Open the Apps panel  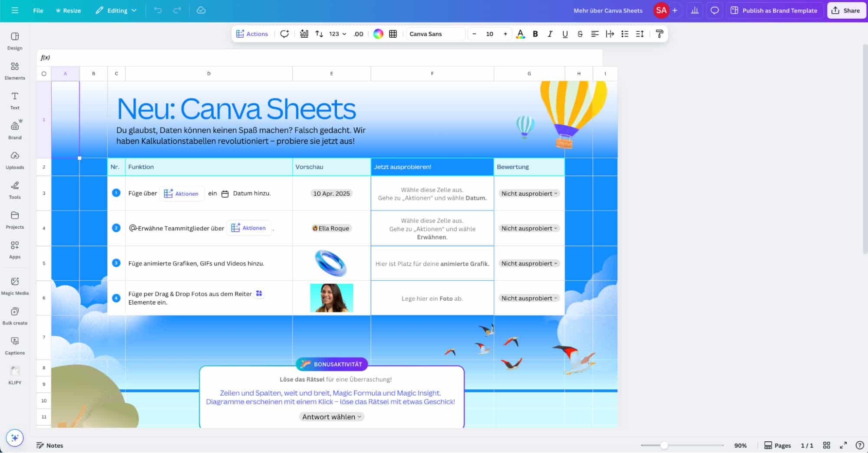(x=15, y=250)
